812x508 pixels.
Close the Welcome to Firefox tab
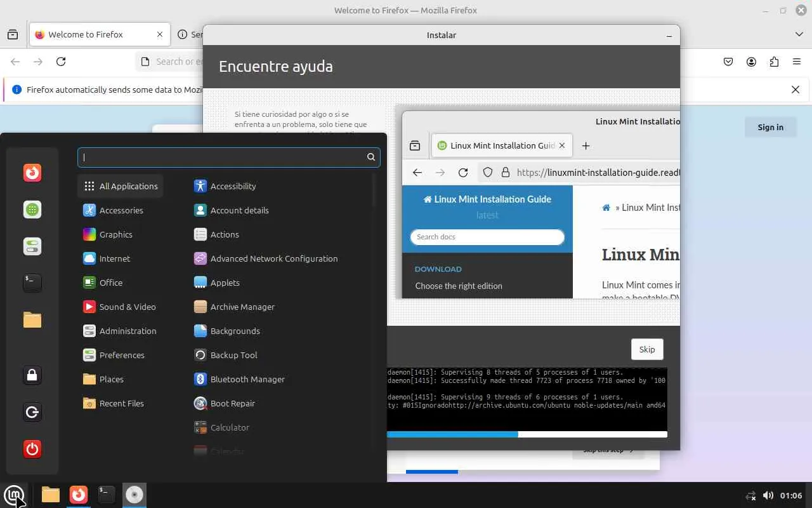click(x=160, y=34)
